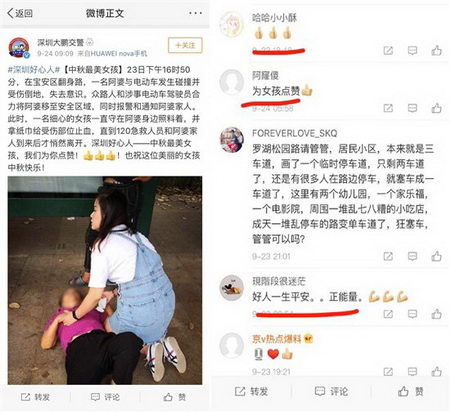Image resolution: width=450 pixels, height=412 pixels.
Task: Open the 深圳大鹏交警 profile avatar
Action: (19, 48)
